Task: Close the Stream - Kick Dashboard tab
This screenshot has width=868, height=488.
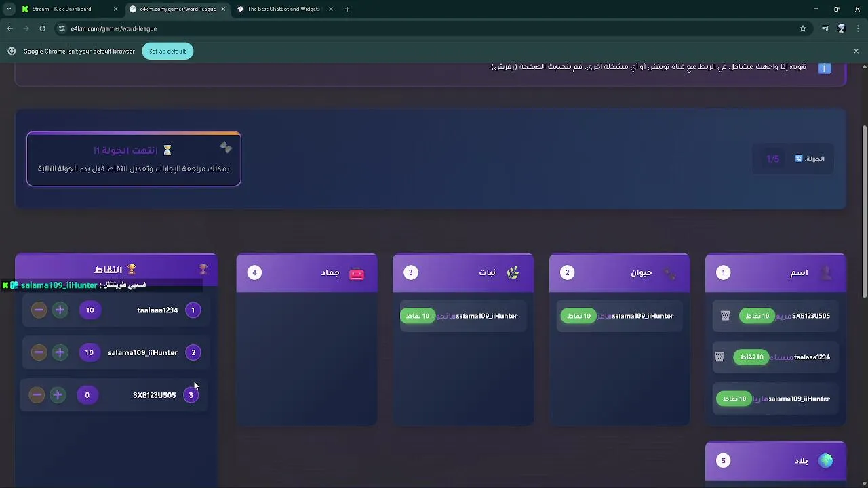Action: (x=115, y=9)
